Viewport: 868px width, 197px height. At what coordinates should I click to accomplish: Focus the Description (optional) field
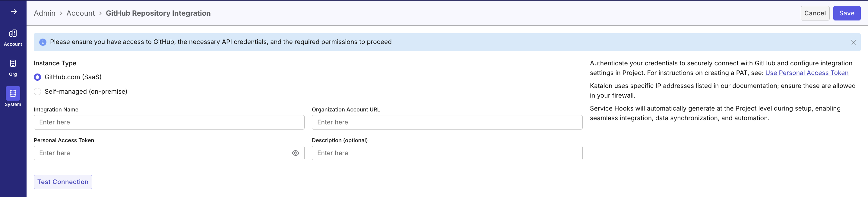coord(447,153)
